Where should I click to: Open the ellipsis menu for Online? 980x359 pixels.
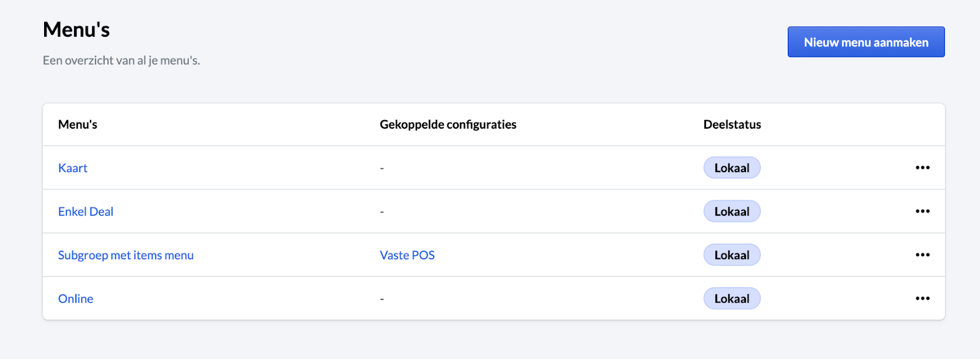(922, 298)
